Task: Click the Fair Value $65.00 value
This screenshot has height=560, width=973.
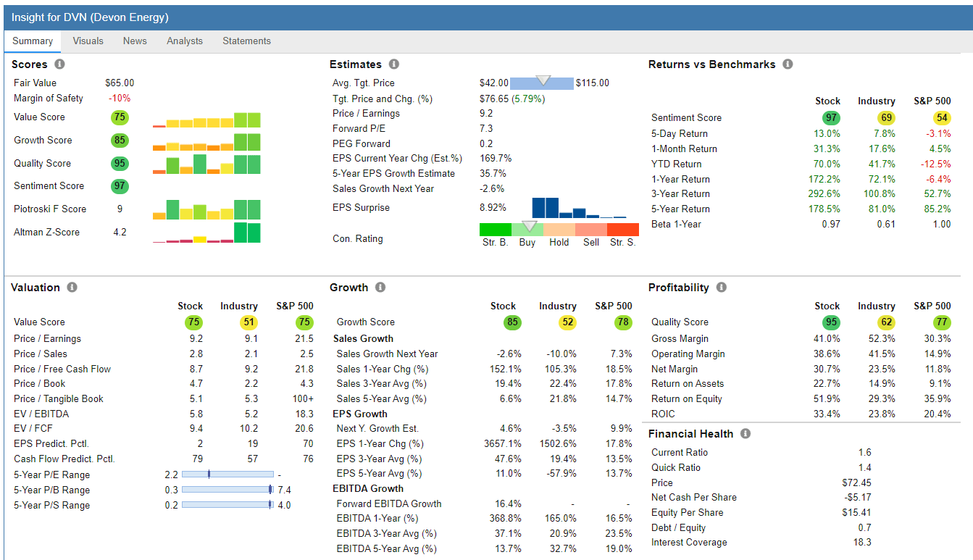Action: click(x=120, y=83)
